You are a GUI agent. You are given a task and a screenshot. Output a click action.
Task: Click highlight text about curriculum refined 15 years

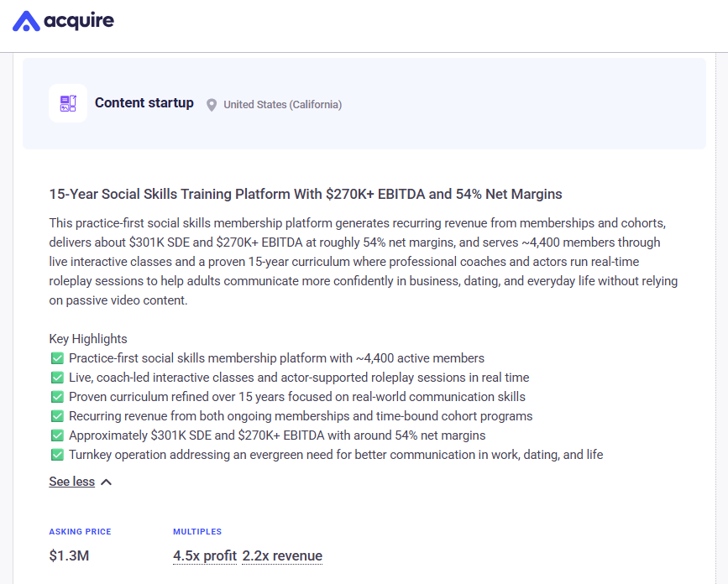(297, 397)
